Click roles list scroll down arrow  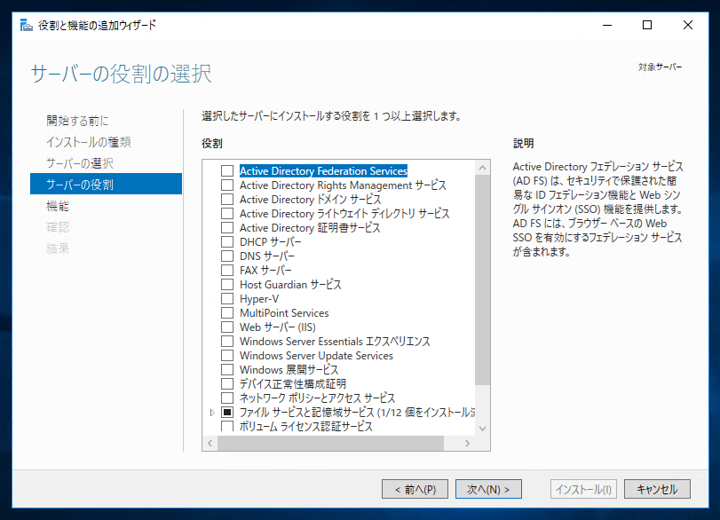pyautogui.click(x=482, y=429)
